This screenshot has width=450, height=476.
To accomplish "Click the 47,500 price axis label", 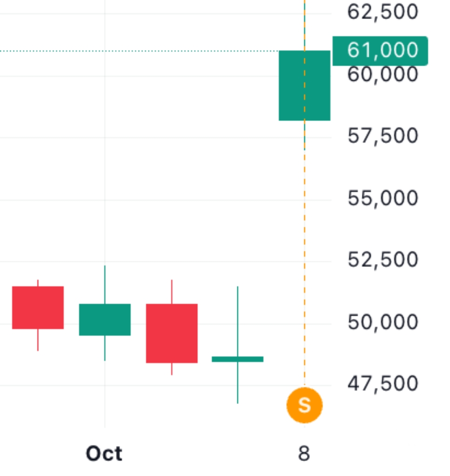I will 383,383.
